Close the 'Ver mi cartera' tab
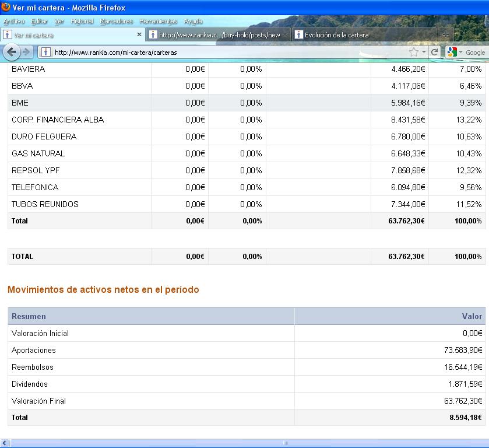 [139, 35]
